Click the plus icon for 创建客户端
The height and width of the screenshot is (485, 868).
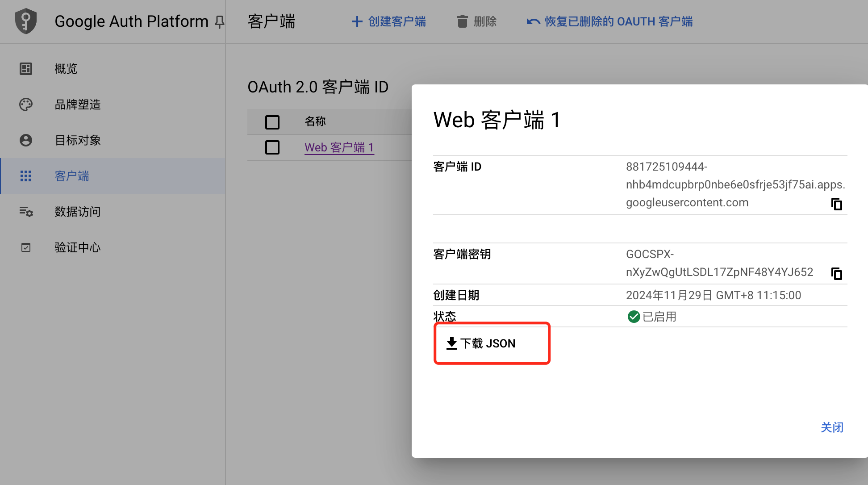click(x=357, y=21)
